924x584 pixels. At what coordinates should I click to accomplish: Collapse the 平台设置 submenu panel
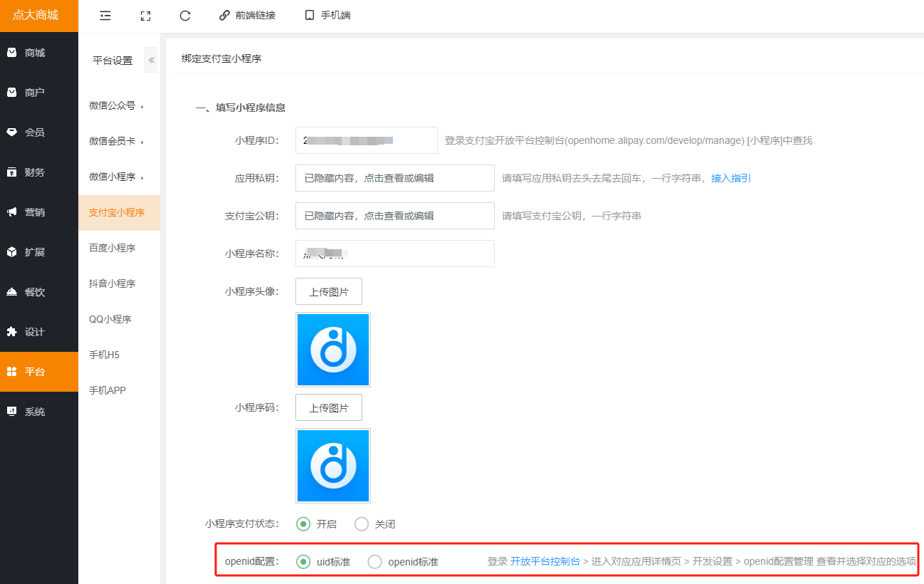(151, 61)
